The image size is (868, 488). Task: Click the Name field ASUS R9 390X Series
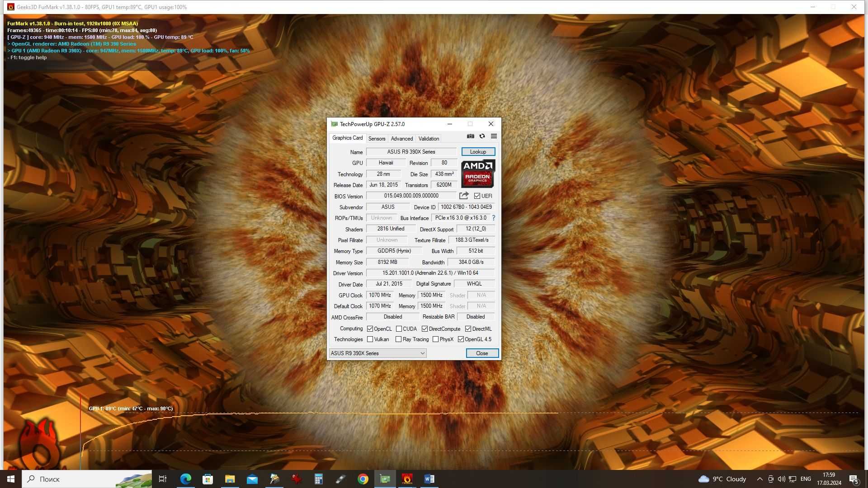tap(411, 152)
